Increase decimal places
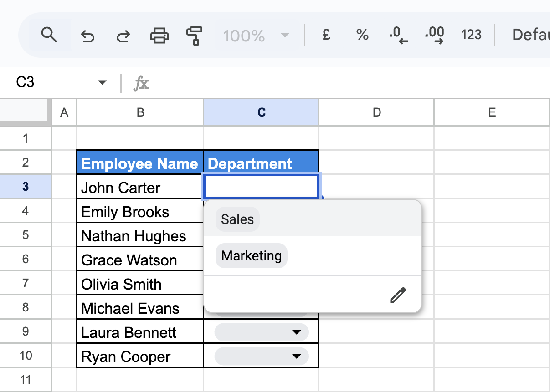 pos(434,35)
